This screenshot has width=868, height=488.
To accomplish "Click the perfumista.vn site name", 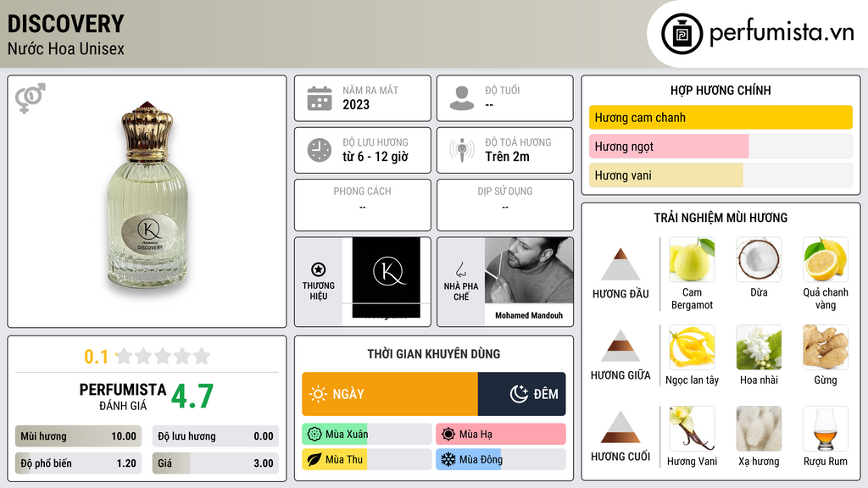I will pyautogui.click(x=782, y=32).
